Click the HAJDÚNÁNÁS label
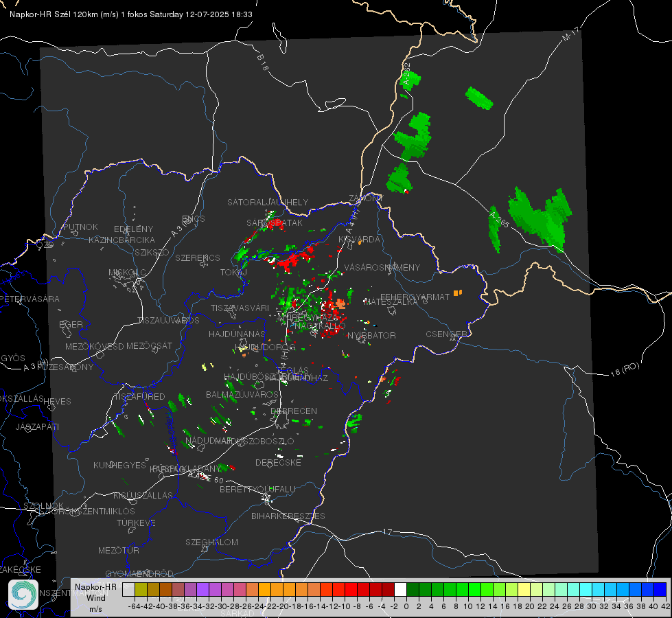 click(x=237, y=334)
